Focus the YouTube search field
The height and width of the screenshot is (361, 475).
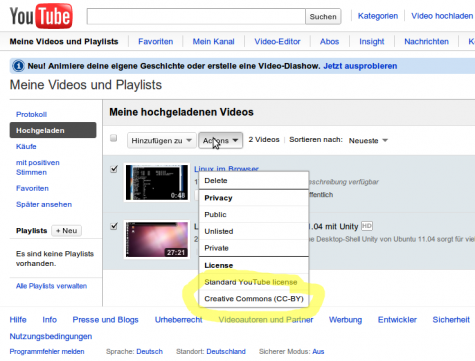tap(196, 16)
